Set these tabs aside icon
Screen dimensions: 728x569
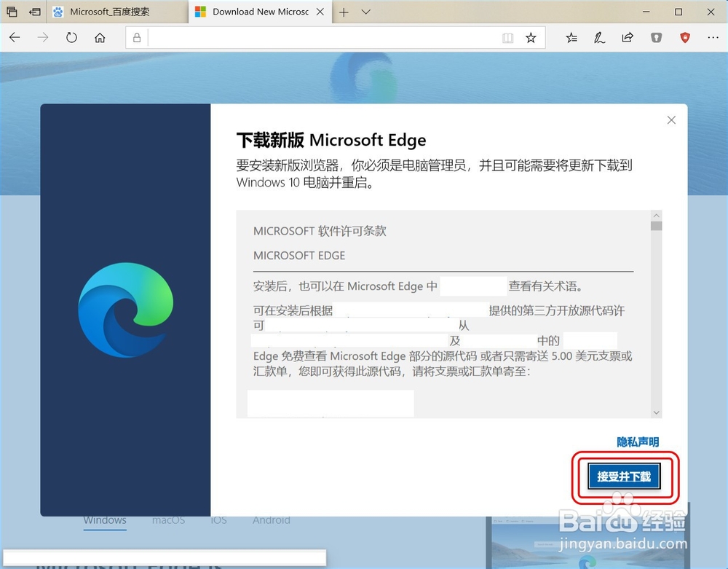click(x=35, y=12)
